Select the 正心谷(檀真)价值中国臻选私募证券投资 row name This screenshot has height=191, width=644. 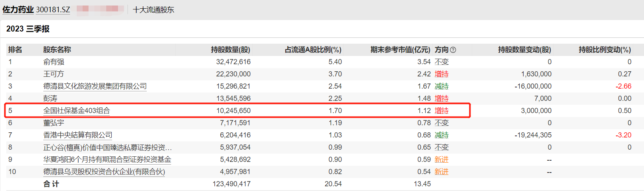(107, 147)
